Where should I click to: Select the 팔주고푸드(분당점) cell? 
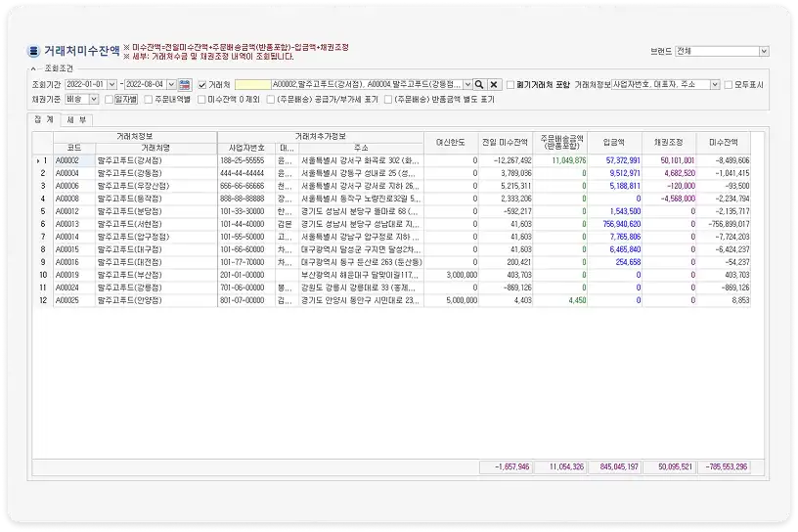click(155, 212)
